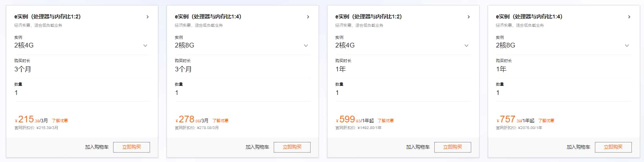The width and height of the screenshot is (644, 162).
Task: Add the ¥599 instance to cart
Action: coord(418,147)
